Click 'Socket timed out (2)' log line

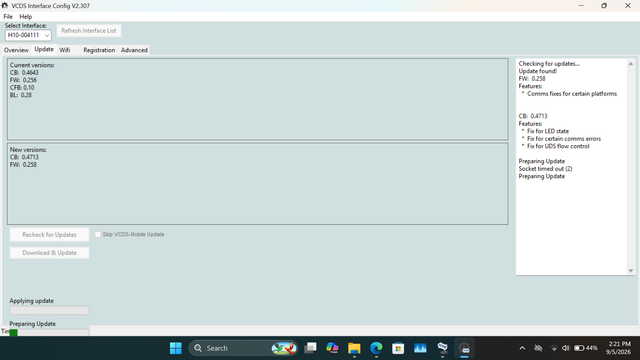click(545, 169)
